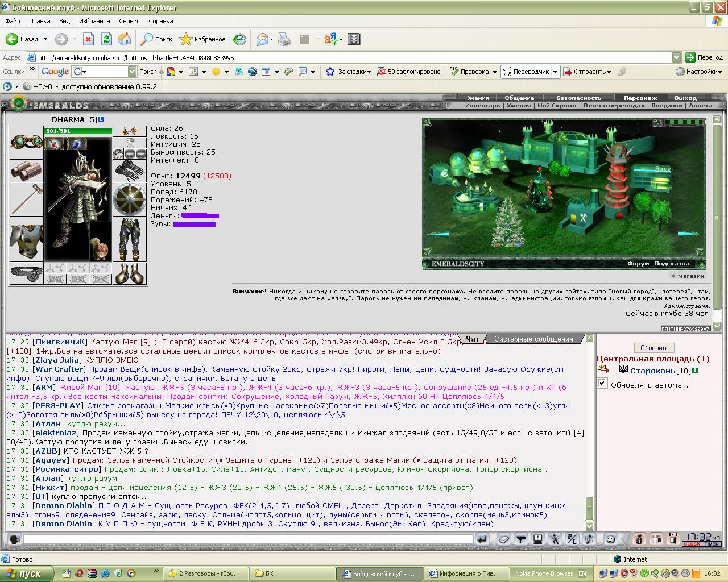Open the Переводчик translator dropdown arrow
This screenshot has width=728, height=582.
[x=556, y=72]
